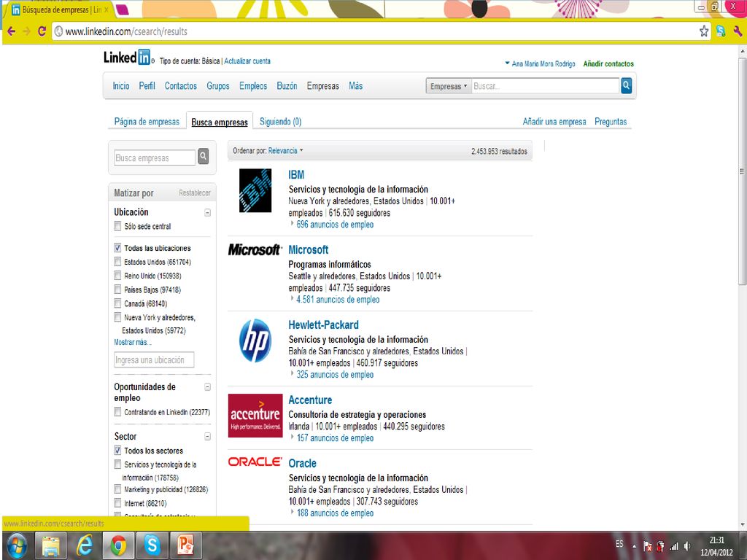The height and width of the screenshot is (560, 747).
Task: Open the Accenture company name link
Action: pyautogui.click(x=310, y=400)
